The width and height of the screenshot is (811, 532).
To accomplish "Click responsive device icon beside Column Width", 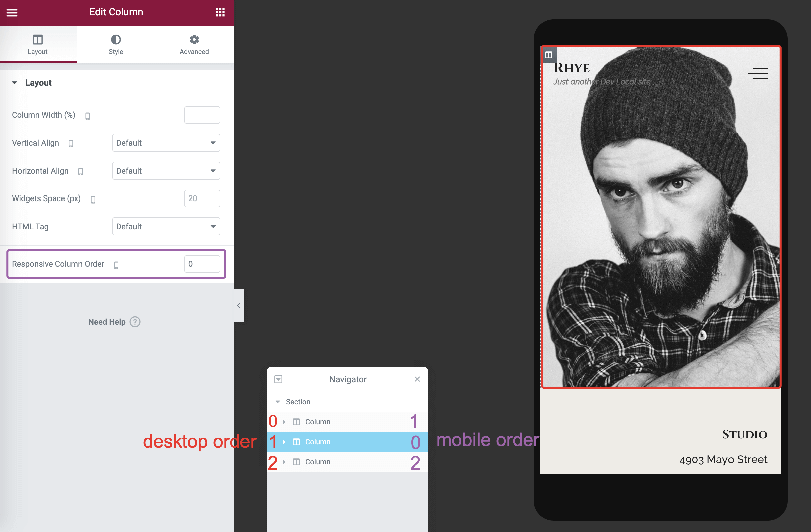I will coord(88,116).
